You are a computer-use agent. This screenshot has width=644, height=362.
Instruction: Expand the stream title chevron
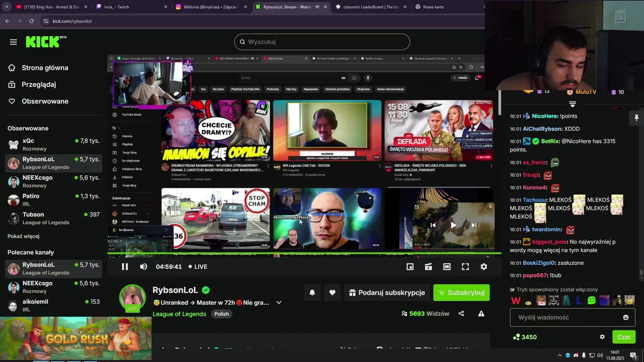(x=279, y=303)
